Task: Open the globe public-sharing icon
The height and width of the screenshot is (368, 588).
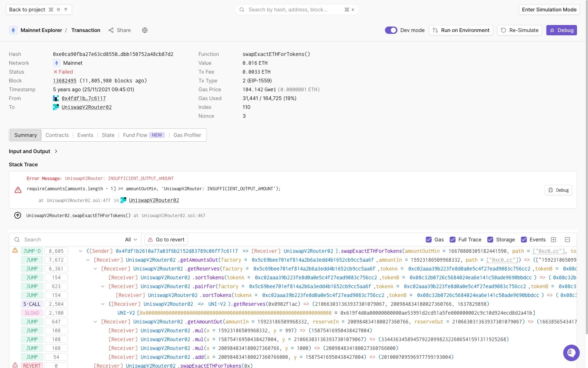Action: (x=145, y=30)
